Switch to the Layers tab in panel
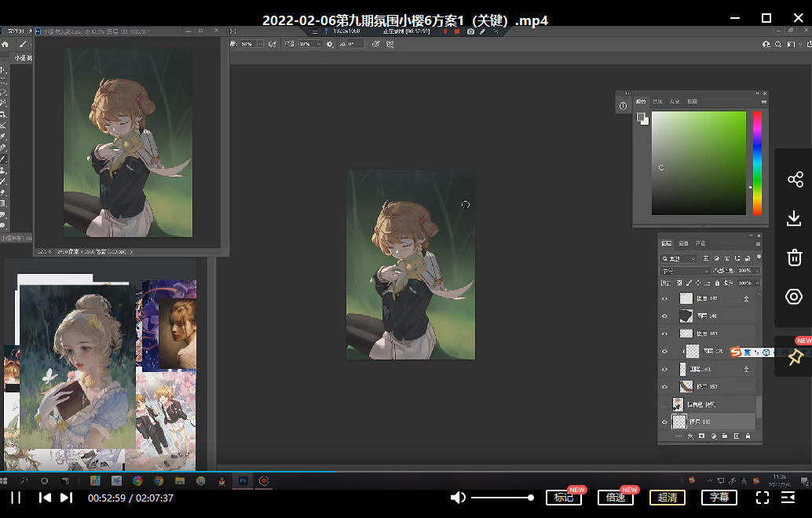This screenshot has width=812, height=518. (667, 243)
